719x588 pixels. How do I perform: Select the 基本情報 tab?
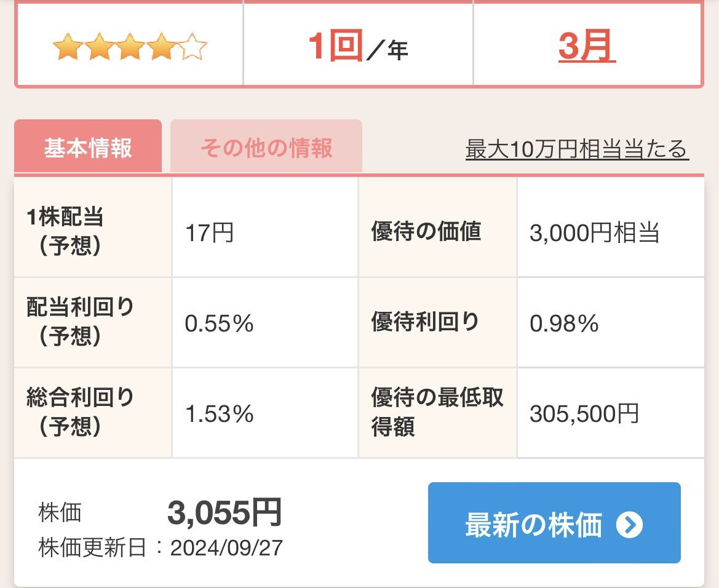click(x=88, y=148)
